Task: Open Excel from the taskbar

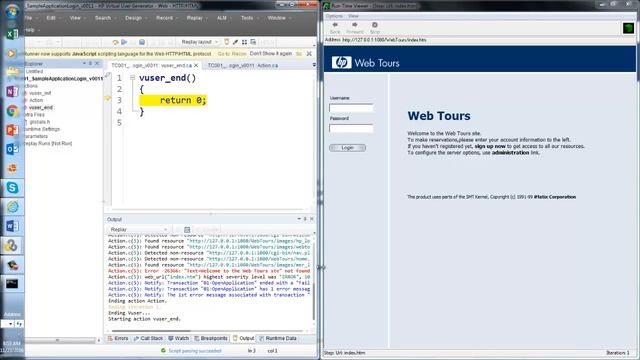Action: point(12,34)
